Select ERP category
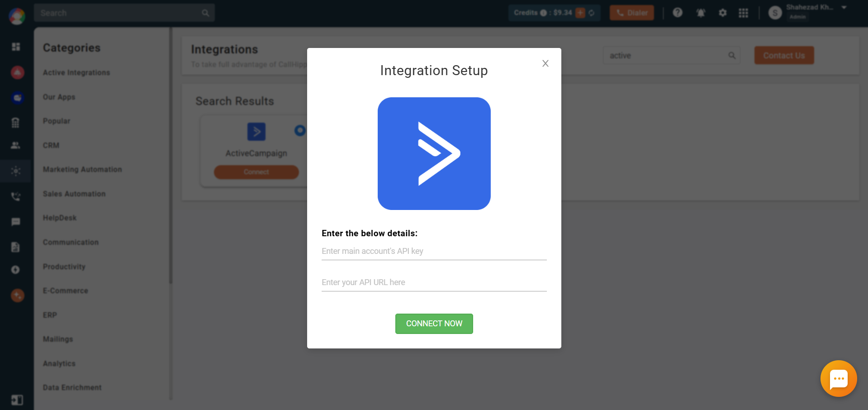This screenshot has width=868, height=410. pyautogui.click(x=50, y=315)
